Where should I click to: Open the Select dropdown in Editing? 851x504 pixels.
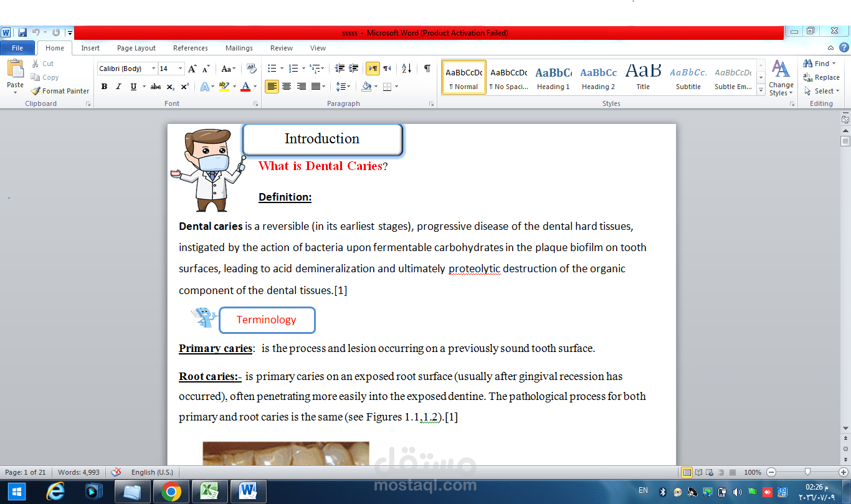822,91
